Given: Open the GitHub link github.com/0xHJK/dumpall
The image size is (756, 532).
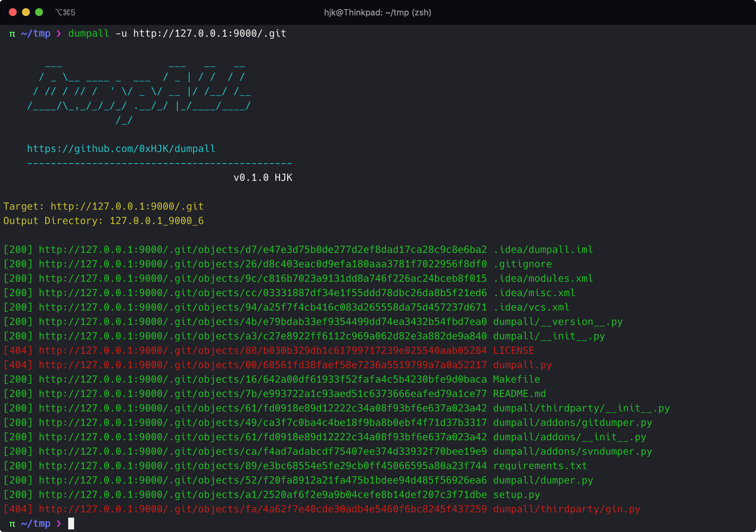Looking at the screenshot, I should (121, 149).
